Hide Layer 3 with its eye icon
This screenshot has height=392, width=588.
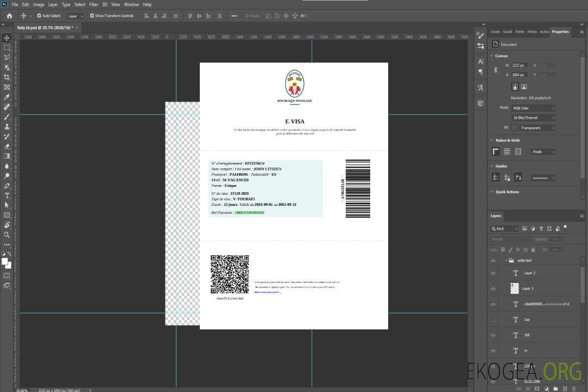click(493, 289)
